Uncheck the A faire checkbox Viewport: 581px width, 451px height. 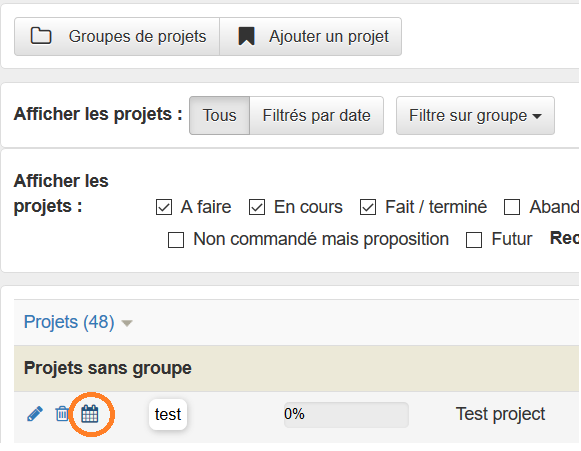coord(164,207)
